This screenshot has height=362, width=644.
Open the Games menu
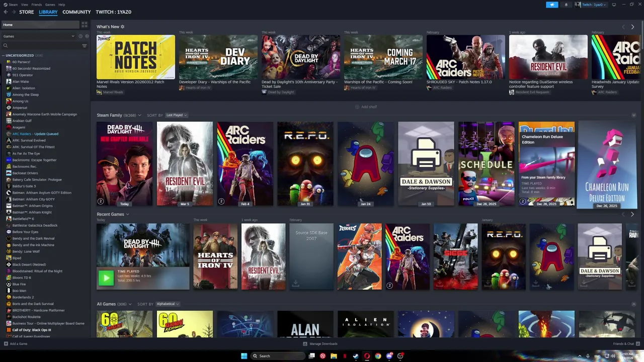[50, 5]
